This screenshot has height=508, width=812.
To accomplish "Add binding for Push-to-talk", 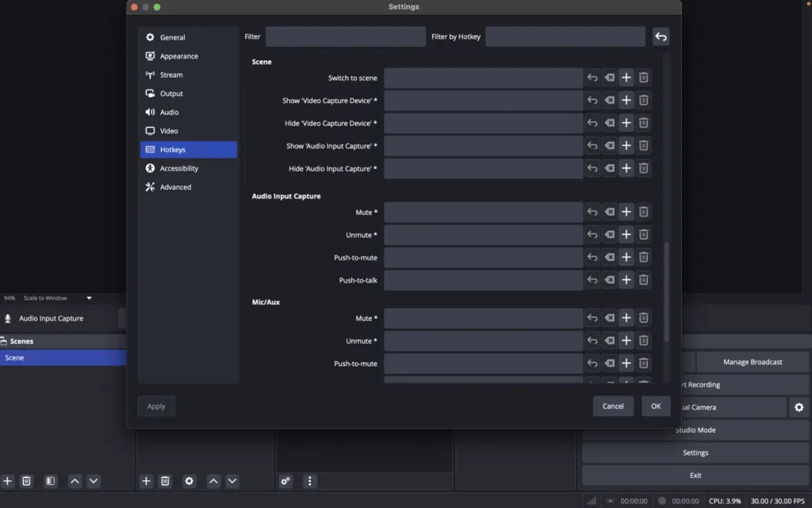I will click(x=626, y=280).
